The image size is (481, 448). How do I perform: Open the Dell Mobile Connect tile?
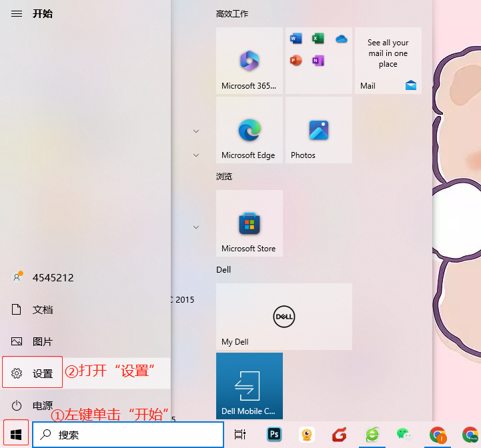pos(250,386)
